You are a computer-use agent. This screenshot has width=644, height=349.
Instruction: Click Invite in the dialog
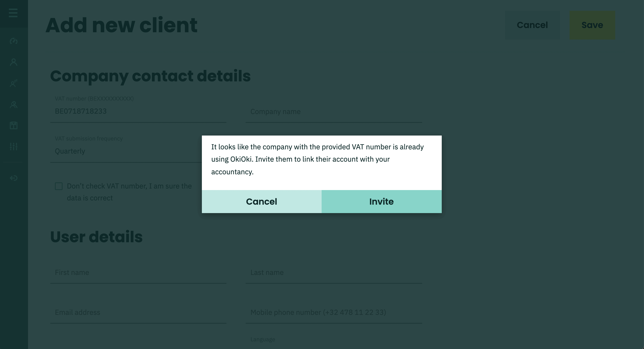(381, 202)
